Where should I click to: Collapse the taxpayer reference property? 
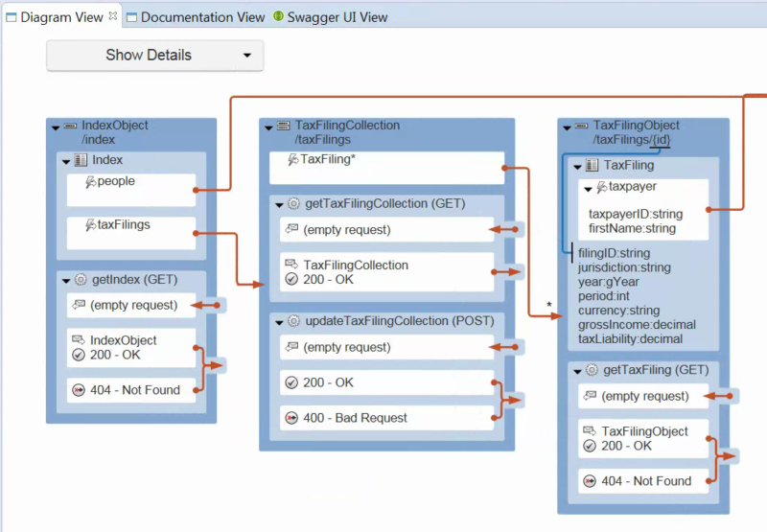[x=589, y=188]
